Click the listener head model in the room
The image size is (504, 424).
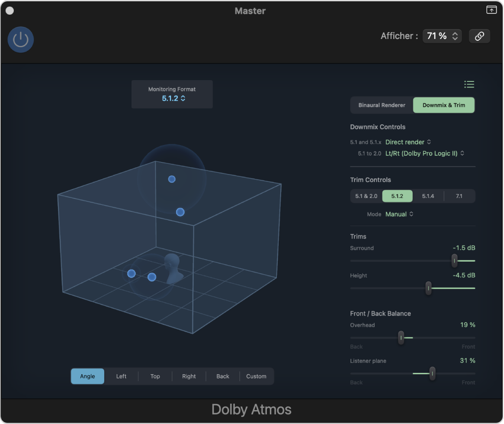(x=173, y=268)
